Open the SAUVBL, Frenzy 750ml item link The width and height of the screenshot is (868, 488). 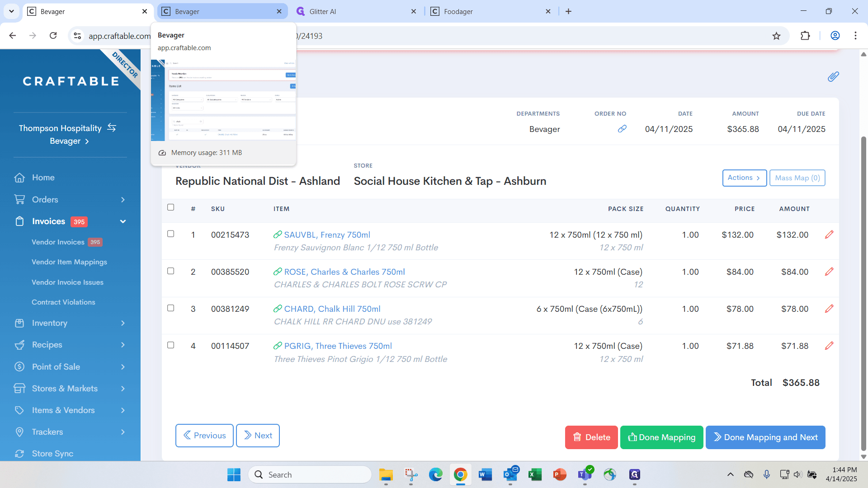point(327,235)
